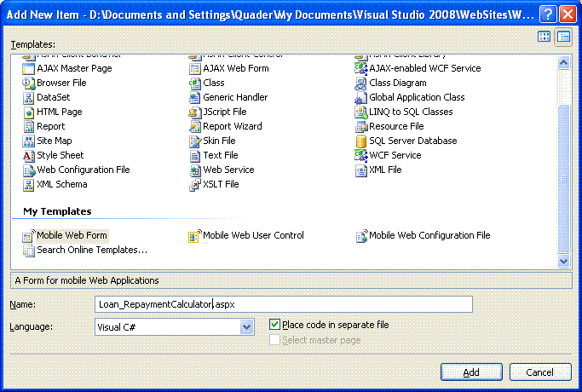Click the Mobile Web Form label

point(72,235)
